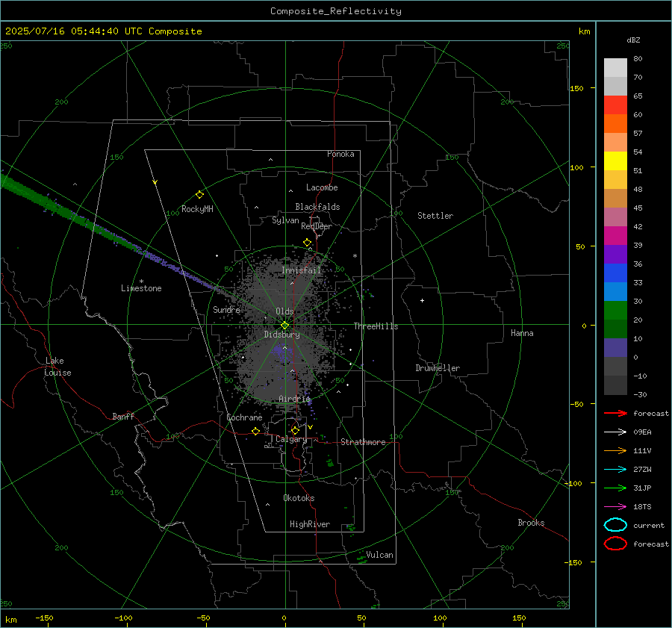Select the green 20-30 dBZ swatch
The image size is (672, 628).
point(615,311)
